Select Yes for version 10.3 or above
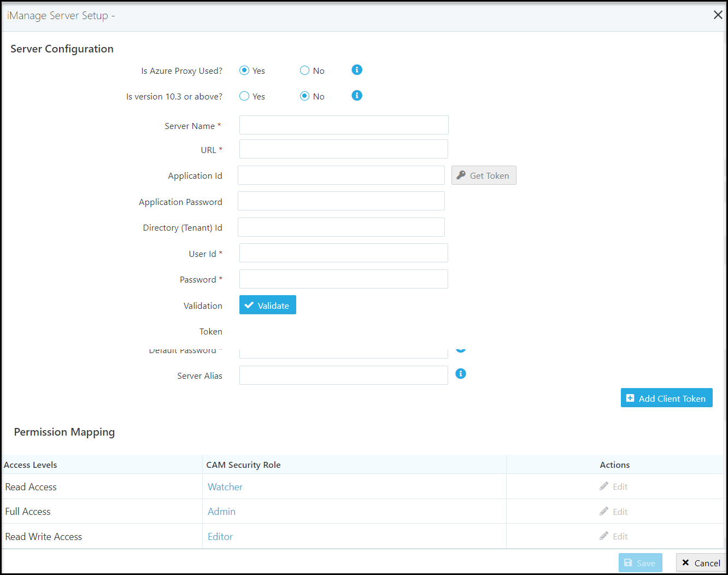The width and height of the screenshot is (728, 575). tap(244, 96)
